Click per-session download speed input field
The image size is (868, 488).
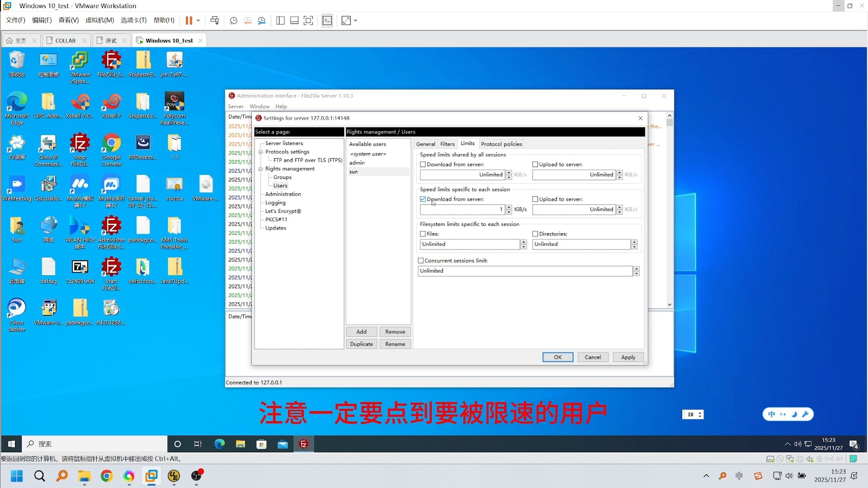point(462,210)
